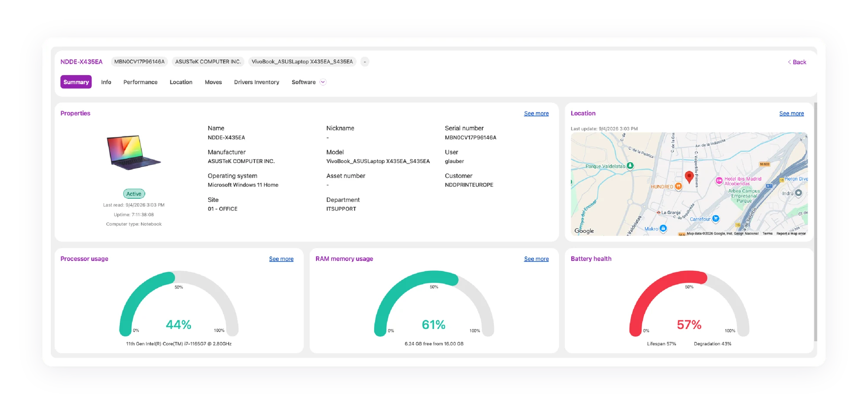Open the Moves tab

tap(213, 82)
